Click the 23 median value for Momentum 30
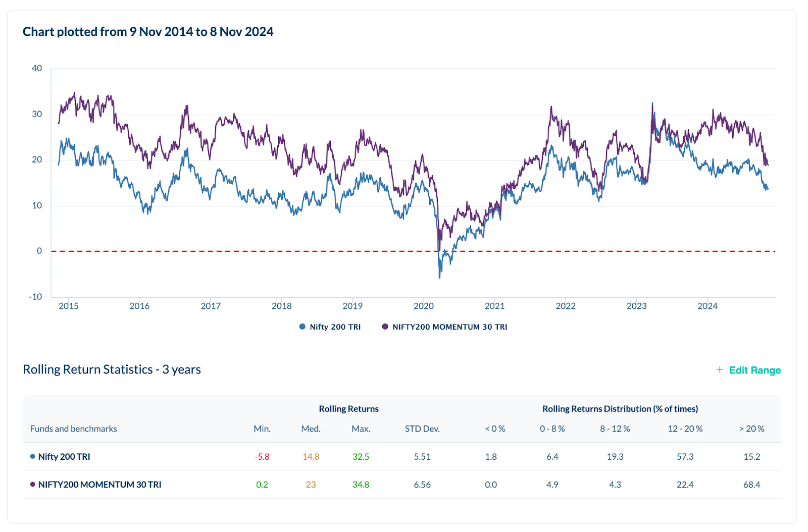 pos(311,485)
